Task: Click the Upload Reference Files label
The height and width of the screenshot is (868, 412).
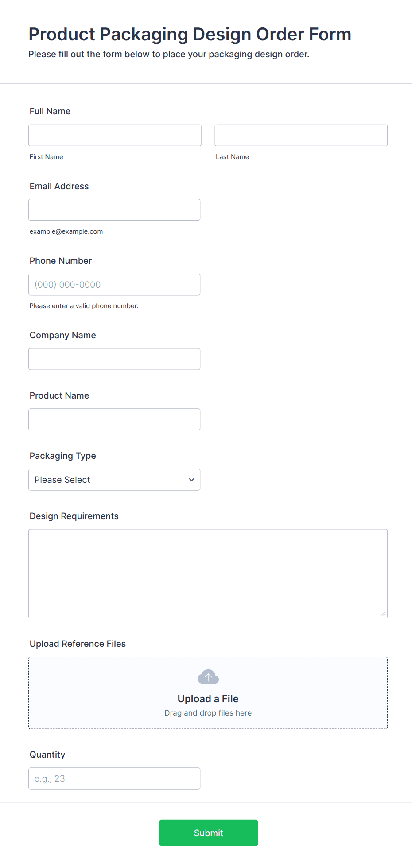Action: tap(78, 644)
